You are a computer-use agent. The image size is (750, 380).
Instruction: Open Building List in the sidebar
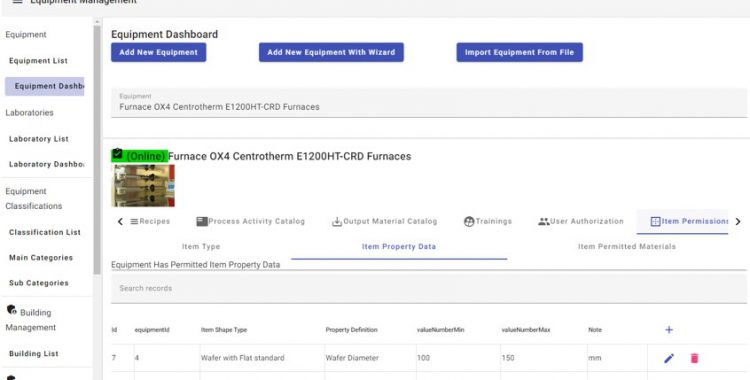[33, 354]
